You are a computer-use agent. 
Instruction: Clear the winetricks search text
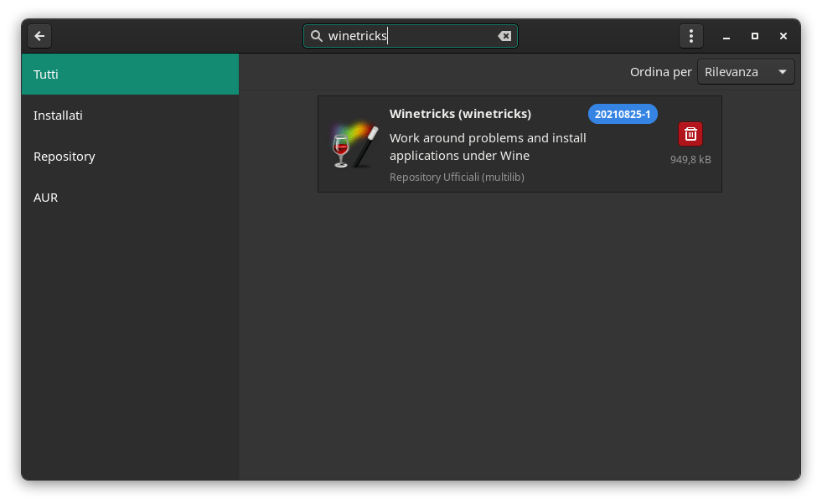pyautogui.click(x=504, y=36)
